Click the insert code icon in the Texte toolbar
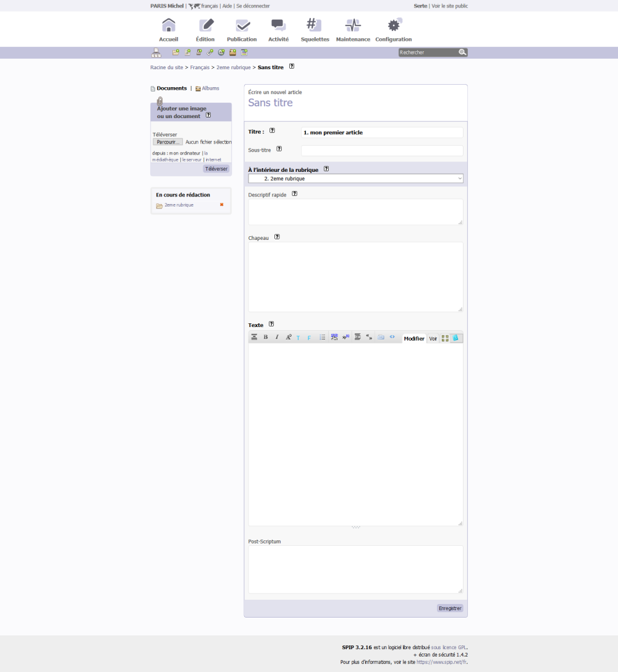This screenshot has height=672, width=618. [x=392, y=338]
